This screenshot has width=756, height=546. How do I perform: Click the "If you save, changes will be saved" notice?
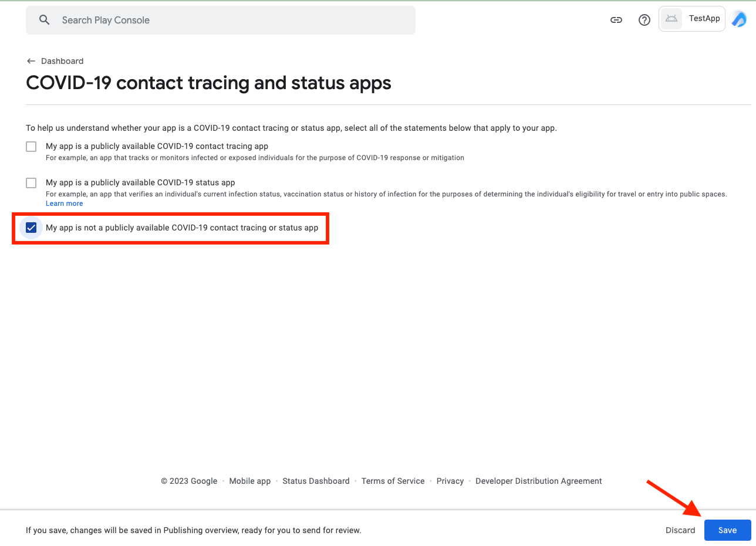coord(194,530)
